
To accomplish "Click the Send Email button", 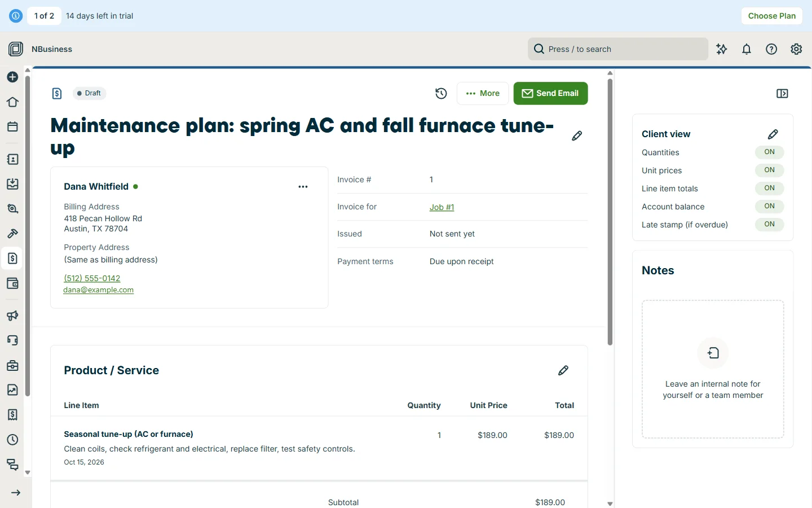I will 550,93.
